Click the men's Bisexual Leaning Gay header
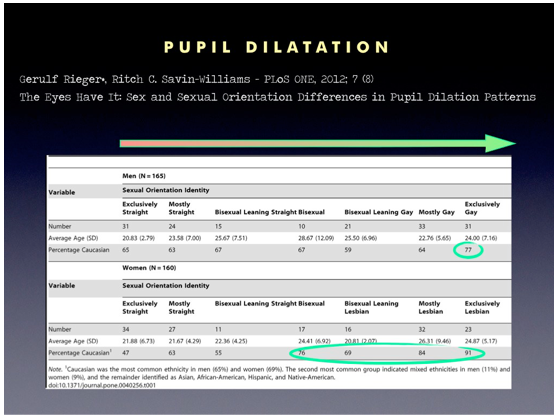The width and height of the screenshot is (560, 420). tap(379, 212)
